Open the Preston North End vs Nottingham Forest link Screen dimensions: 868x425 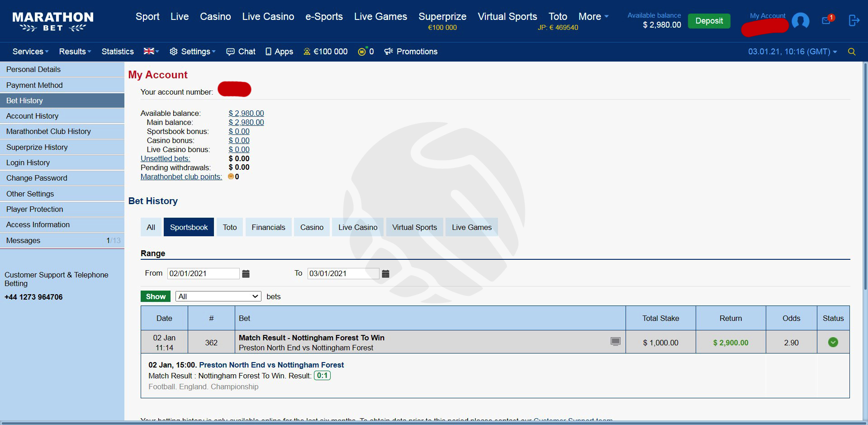(271, 365)
